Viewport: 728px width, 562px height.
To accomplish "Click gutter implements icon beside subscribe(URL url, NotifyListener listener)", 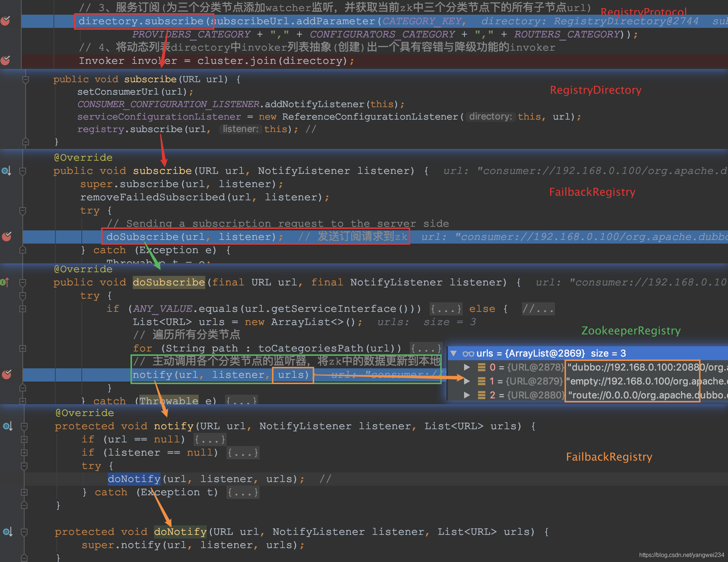I will pyautogui.click(x=6, y=171).
